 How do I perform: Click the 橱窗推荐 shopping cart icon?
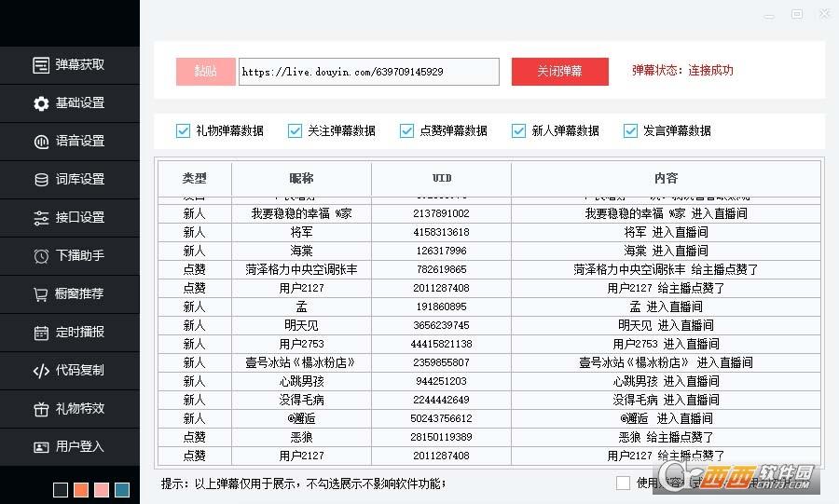pyautogui.click(x=41, y=294)
